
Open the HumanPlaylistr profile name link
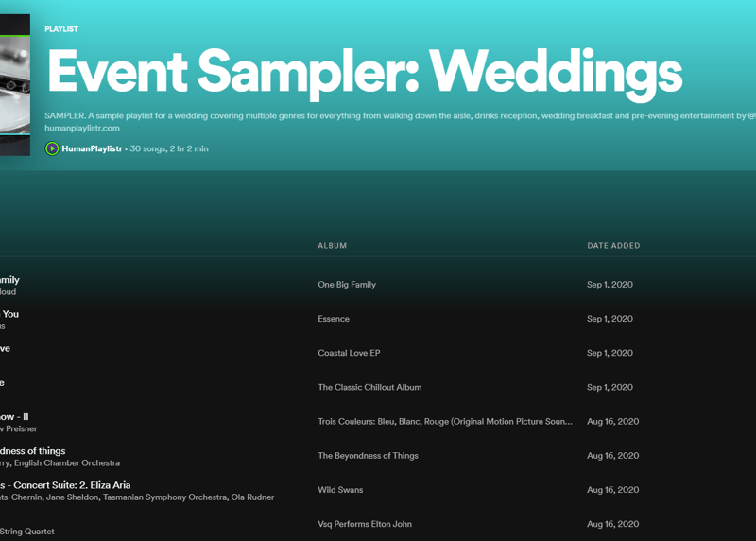click(x=92, y=149)
